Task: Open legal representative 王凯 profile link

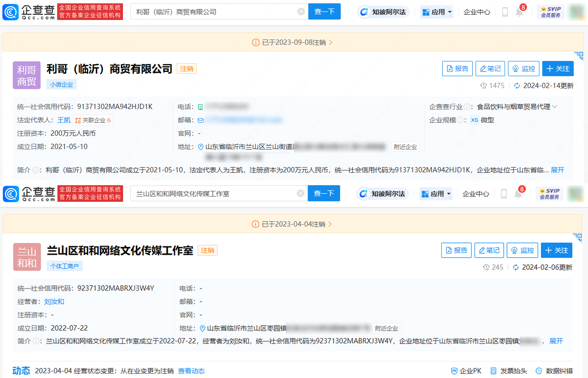Action: point(64,120)
